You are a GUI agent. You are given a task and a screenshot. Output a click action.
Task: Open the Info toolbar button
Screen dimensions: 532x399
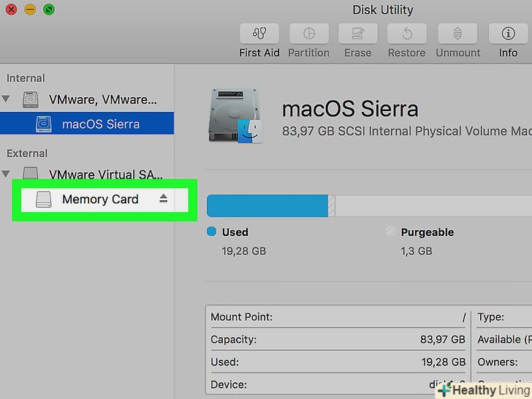pos(508,34)
